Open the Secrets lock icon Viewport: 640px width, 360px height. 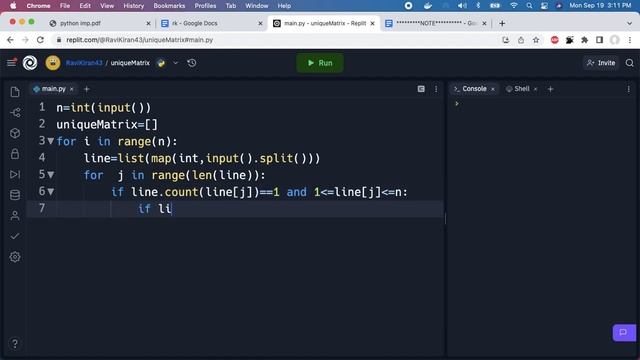(15, 154)
